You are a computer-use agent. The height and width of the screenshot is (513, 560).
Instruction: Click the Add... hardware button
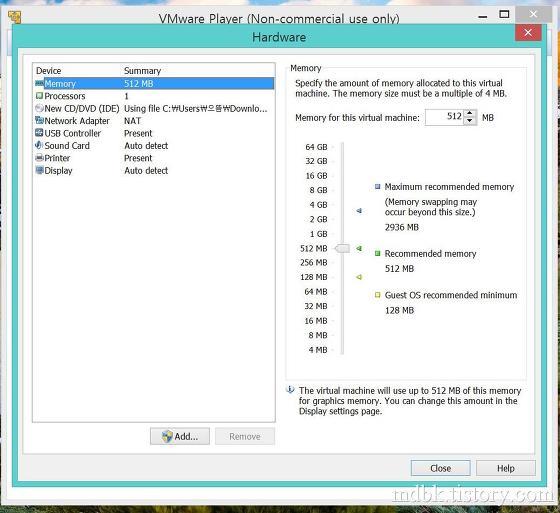coord(180,436)
